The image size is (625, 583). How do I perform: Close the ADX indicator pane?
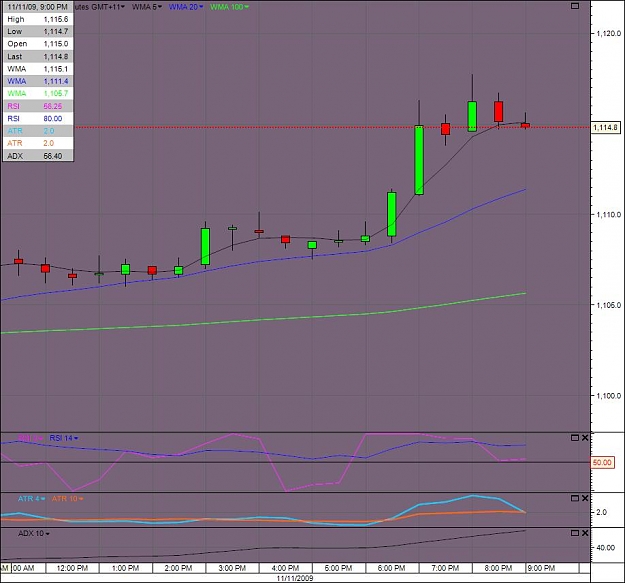[585, 533]
